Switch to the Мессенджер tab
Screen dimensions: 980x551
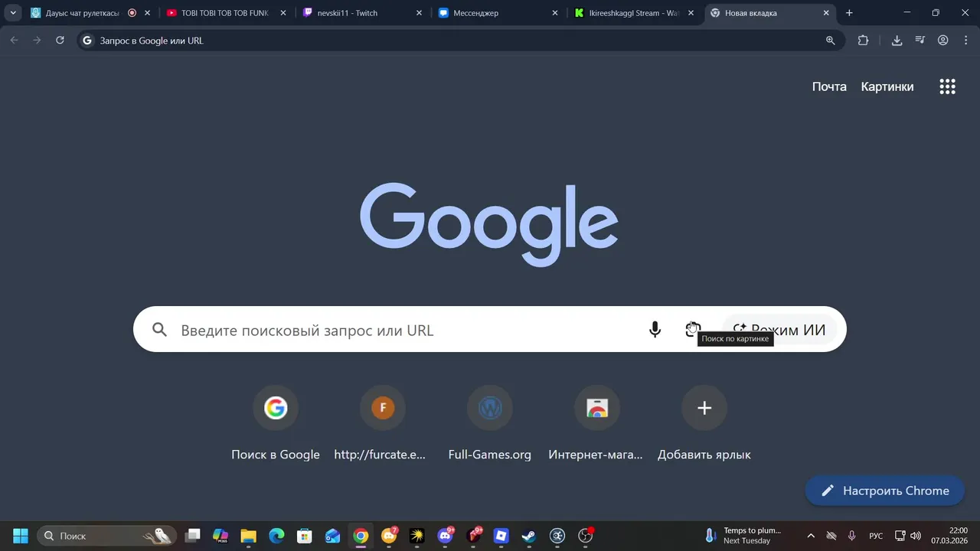(x=499, y=13)
